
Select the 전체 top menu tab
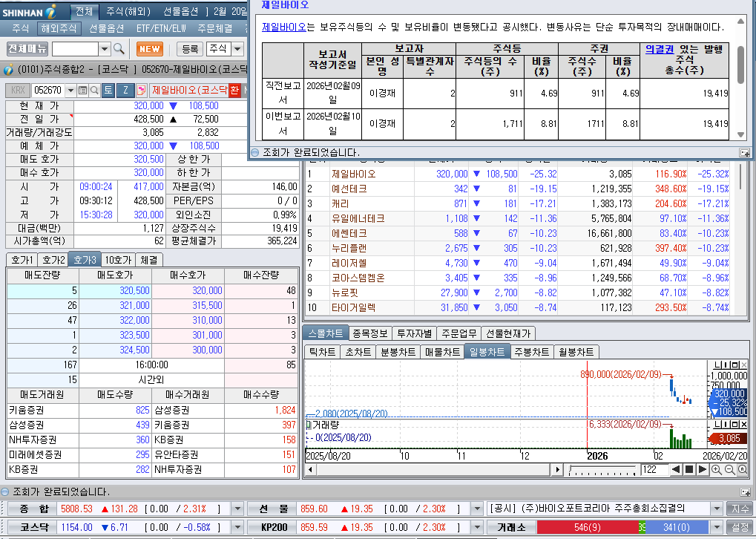click(85, 11)
